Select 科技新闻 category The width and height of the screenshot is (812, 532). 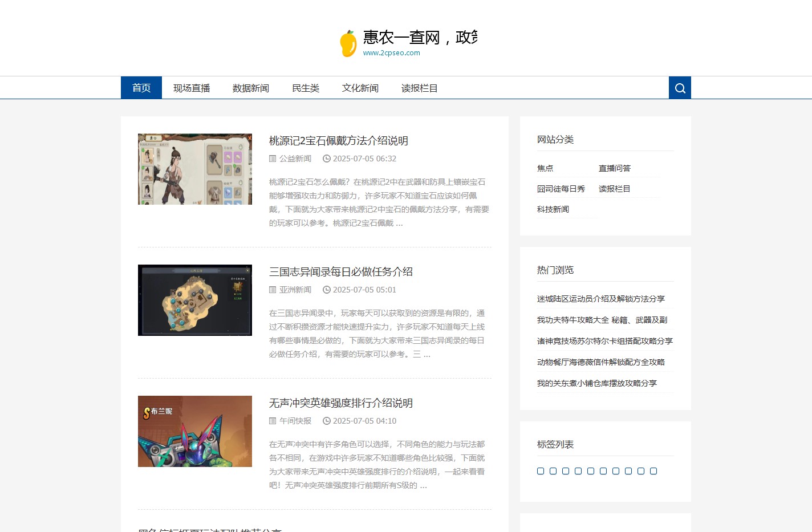pyautogui.click(x=553, y=209)
